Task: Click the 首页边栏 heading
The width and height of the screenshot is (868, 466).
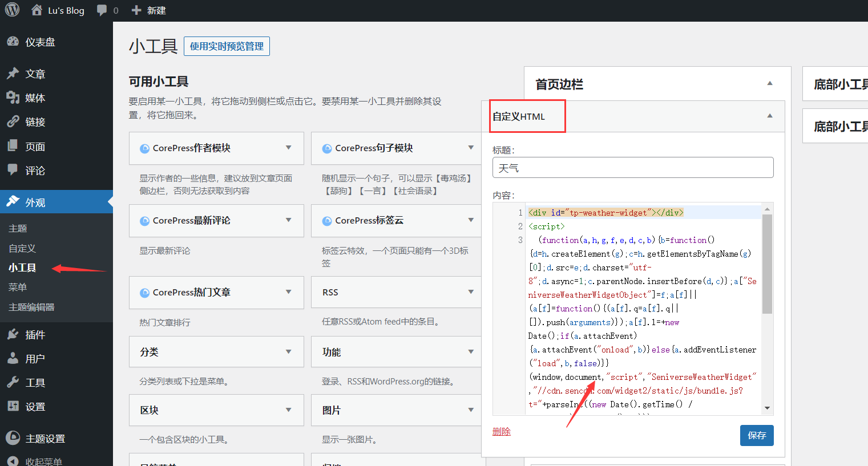Action: (559, 84)
